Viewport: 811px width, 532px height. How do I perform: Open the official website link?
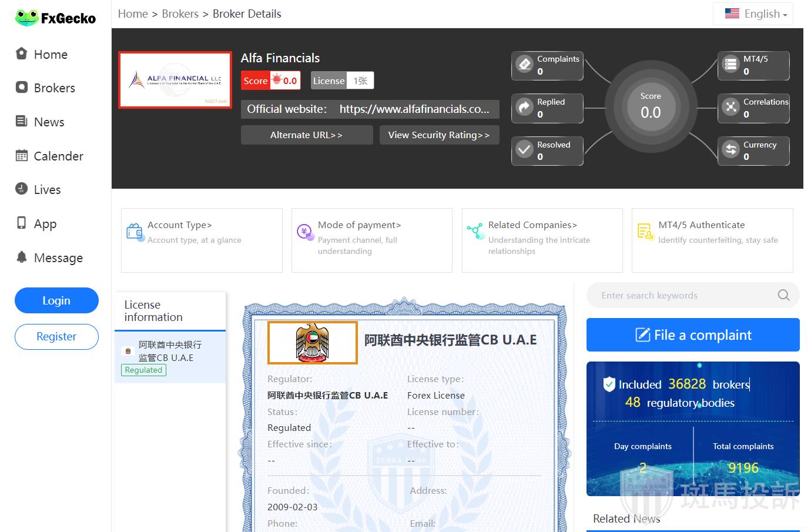(x=414, y=109)
